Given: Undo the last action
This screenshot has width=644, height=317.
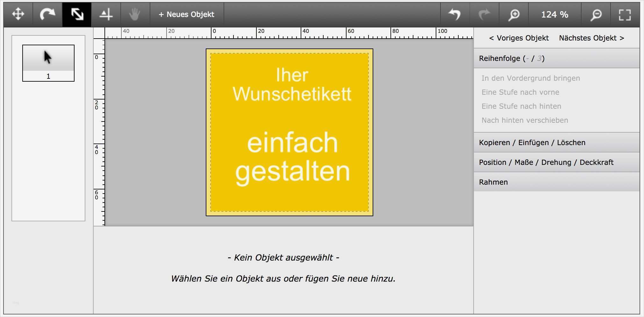Looking at the screenshot, I should [x=455, y=14].
